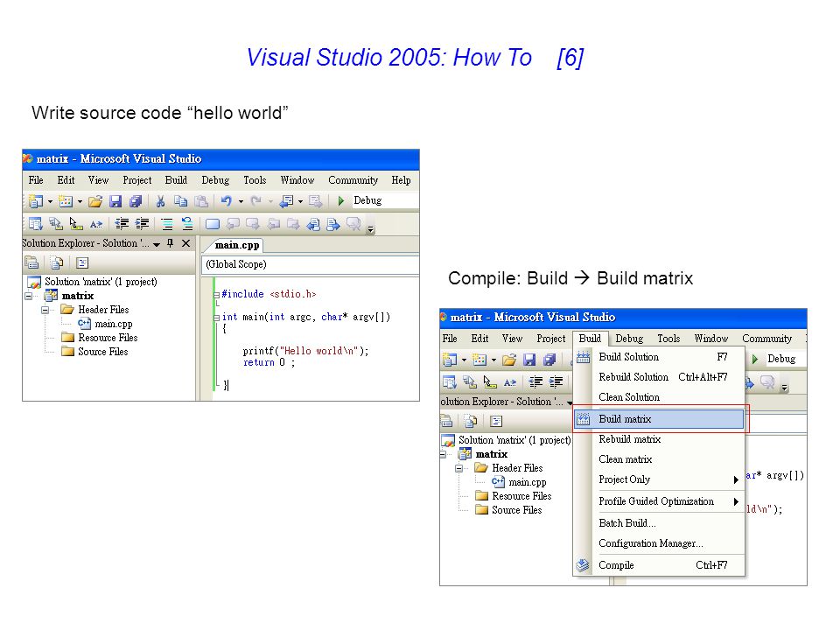Toggle bookmark on current line in code window
Viewport: 840px width, 630px height.
pos(213,224)
